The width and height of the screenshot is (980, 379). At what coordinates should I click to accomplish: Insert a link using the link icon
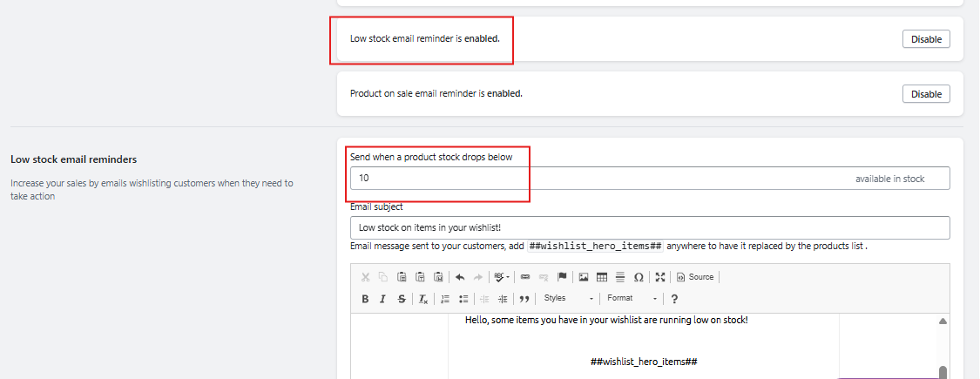[x=525, y=277]
